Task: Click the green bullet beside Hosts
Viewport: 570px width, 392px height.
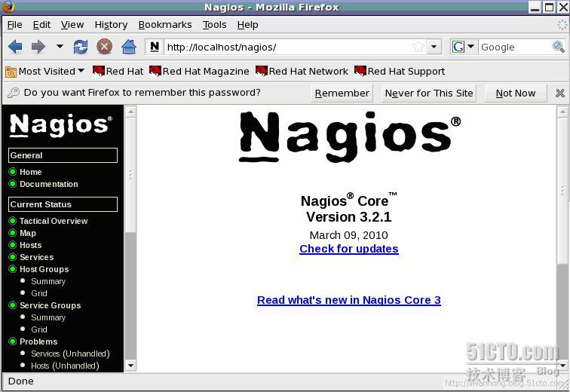Action: pos(13,245)
